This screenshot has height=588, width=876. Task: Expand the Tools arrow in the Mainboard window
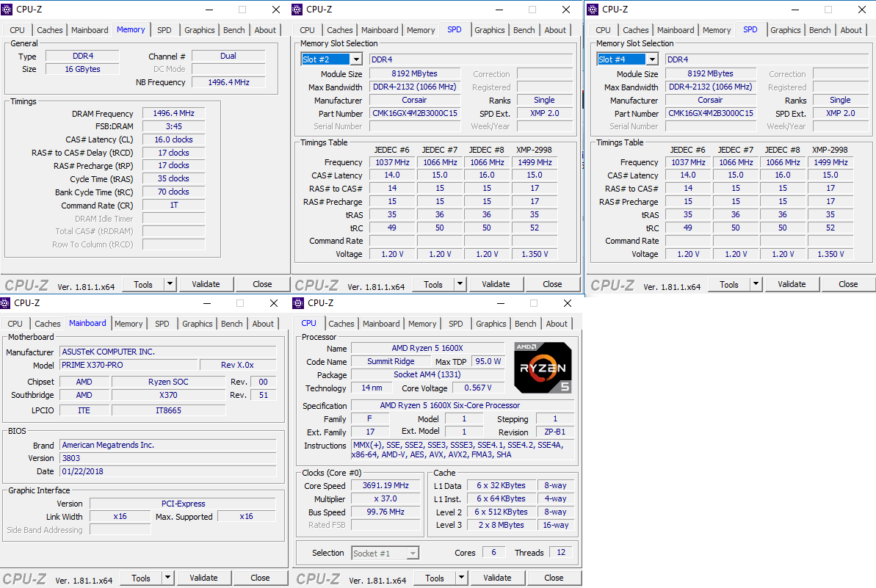tap(167, 578)
